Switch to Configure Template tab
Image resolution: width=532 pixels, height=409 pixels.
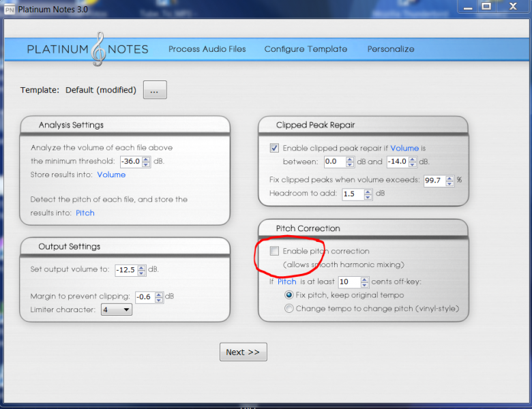(306, 49)
